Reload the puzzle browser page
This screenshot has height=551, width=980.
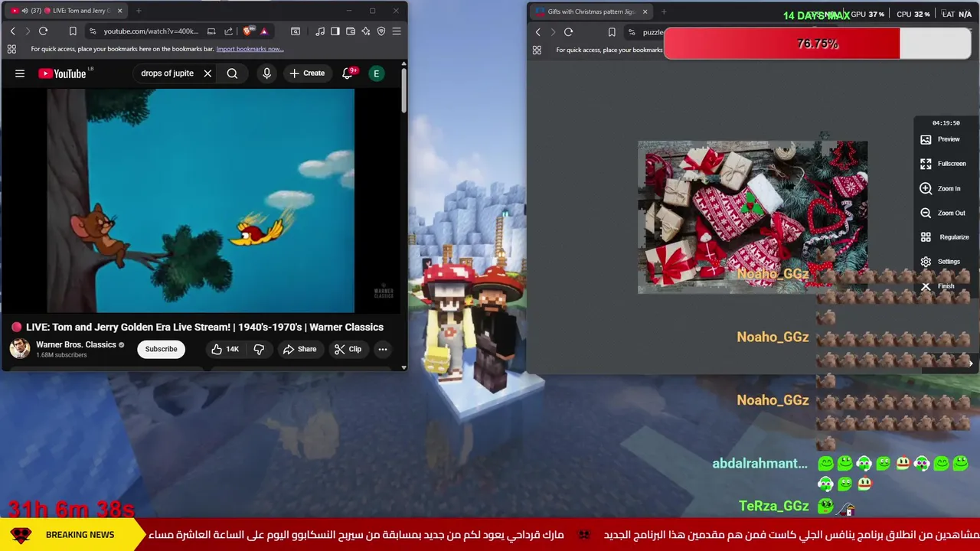(x=568, y=32)
